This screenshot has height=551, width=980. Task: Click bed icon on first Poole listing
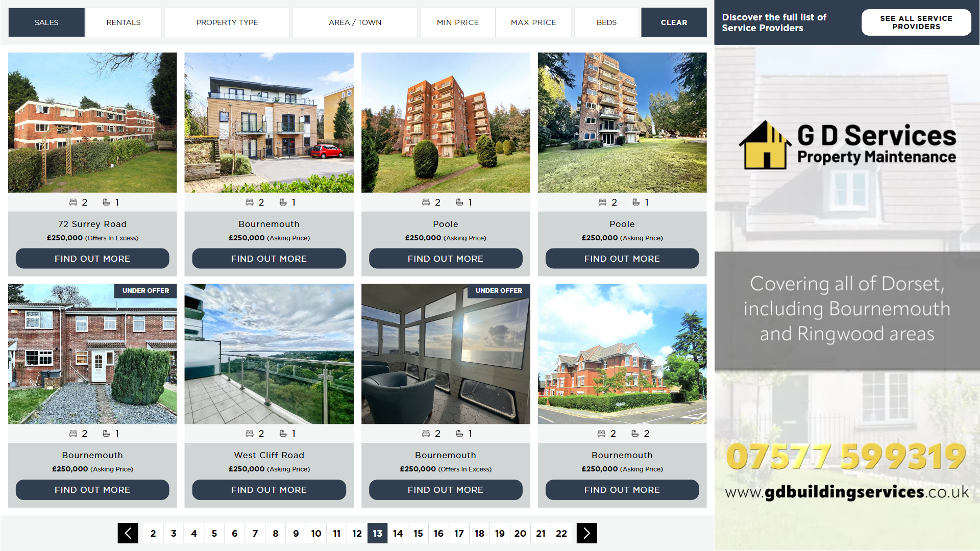426,203
